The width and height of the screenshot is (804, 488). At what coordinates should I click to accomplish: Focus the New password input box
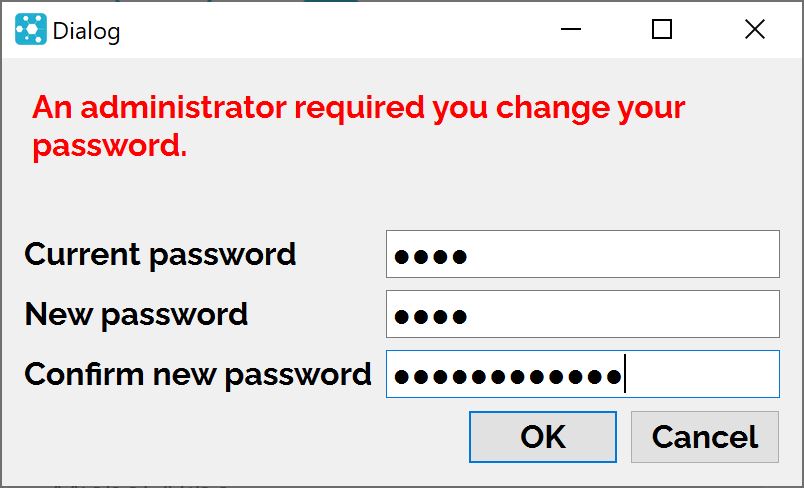click(583, 314)
